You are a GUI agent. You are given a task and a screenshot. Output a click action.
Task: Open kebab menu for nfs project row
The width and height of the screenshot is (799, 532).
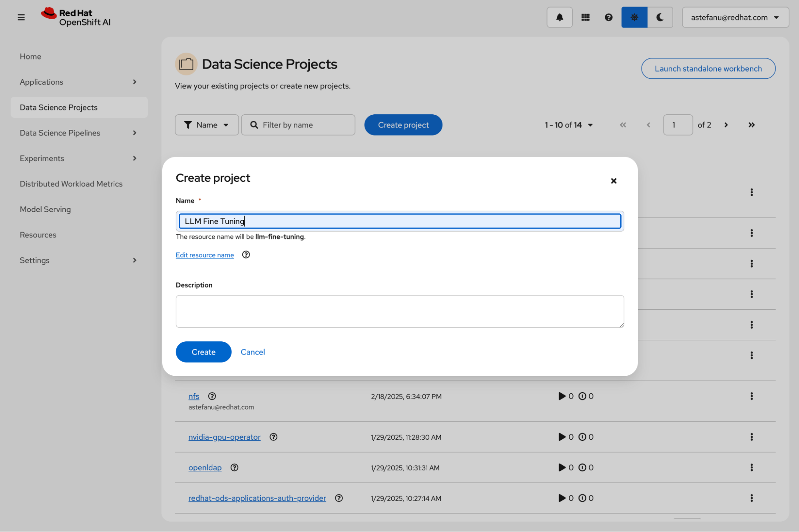[751, 396]
